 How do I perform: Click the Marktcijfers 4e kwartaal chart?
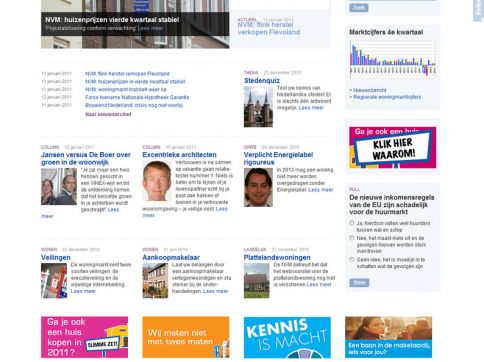pos(393,59)
